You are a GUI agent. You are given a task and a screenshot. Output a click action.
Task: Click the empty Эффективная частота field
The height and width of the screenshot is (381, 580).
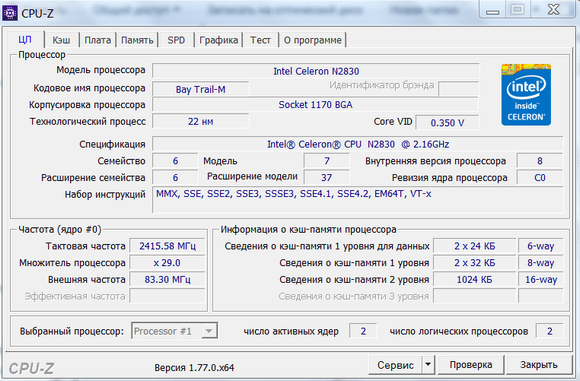click(167, 296)
